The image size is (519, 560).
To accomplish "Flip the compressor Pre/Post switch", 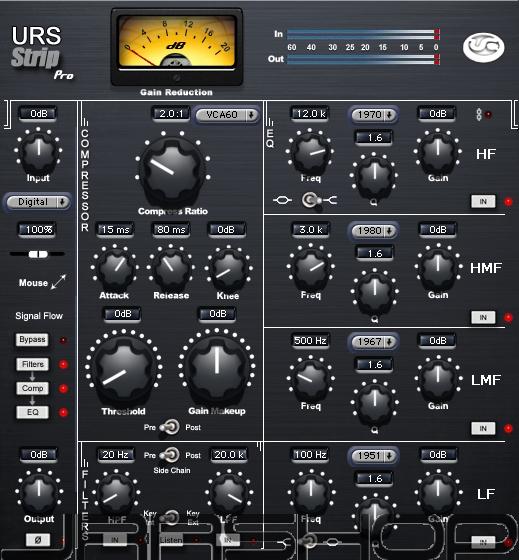I will point(170,427).
